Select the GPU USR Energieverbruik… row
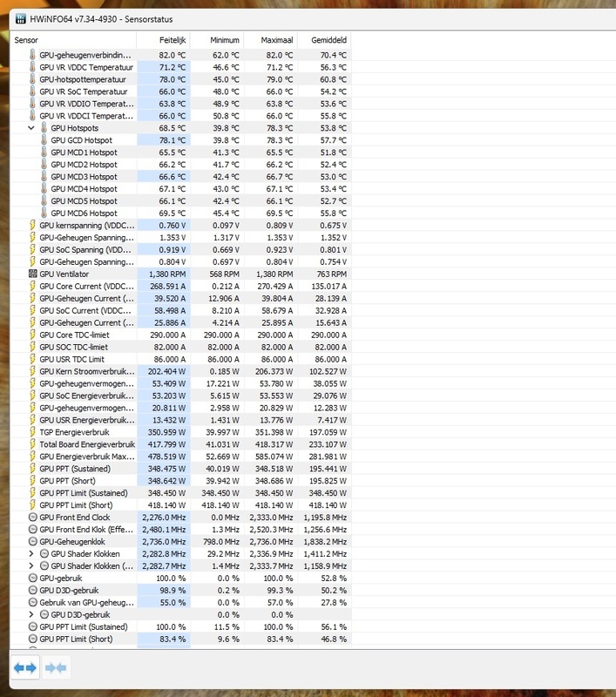Viewport: 616px width, 697px height. (x=180, y=420)
